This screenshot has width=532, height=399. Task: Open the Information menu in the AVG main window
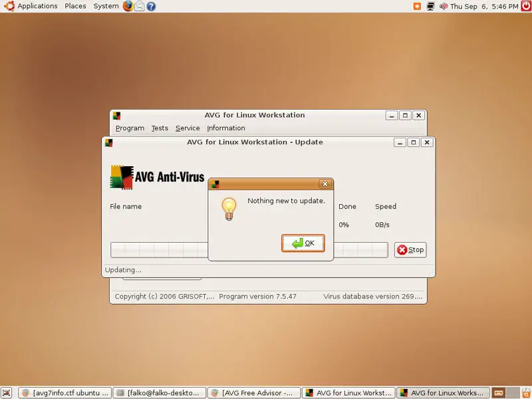[x=226, y=128]
